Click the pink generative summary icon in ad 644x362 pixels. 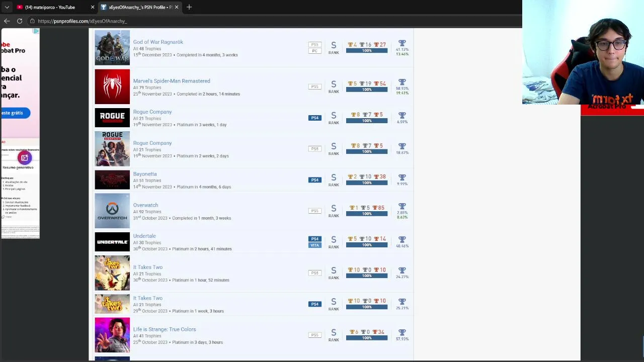tap(25, 158)
